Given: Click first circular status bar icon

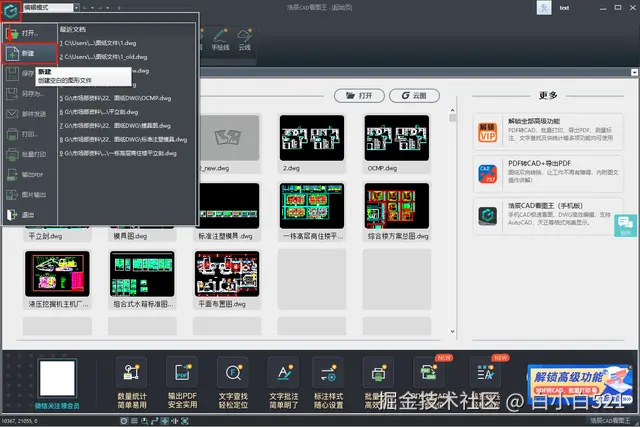Looking at the screenshot, I should (124, 421).
